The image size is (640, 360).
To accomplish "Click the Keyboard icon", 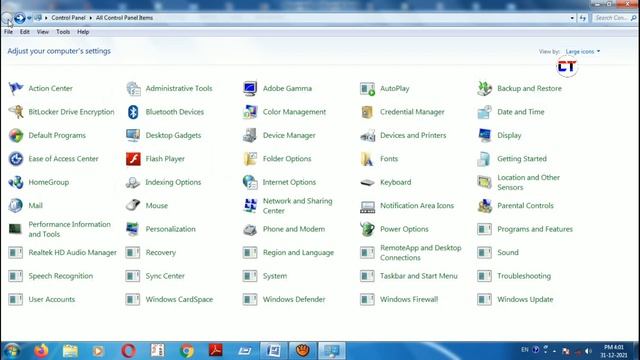I will click(x=367, y=182).
